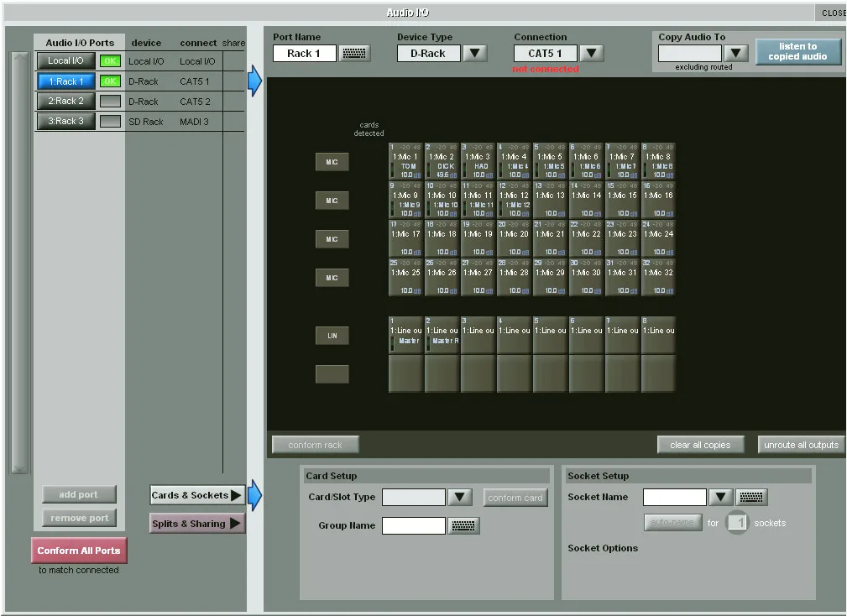Select the MIC card beside sockets 1–8
The image size is (847, 616).
click(x=332, y=162)
